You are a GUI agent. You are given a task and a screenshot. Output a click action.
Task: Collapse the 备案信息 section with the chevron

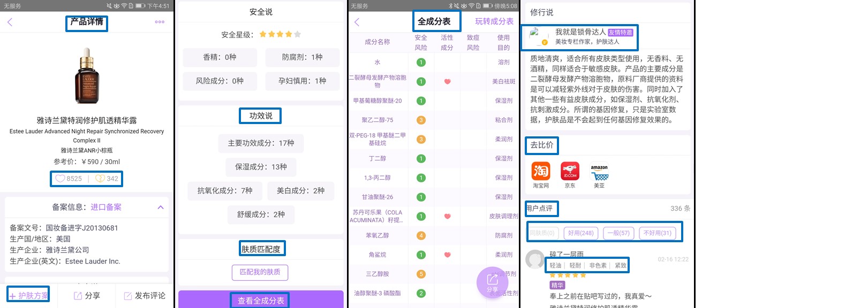pyautogui.click(x=161, y=207)
